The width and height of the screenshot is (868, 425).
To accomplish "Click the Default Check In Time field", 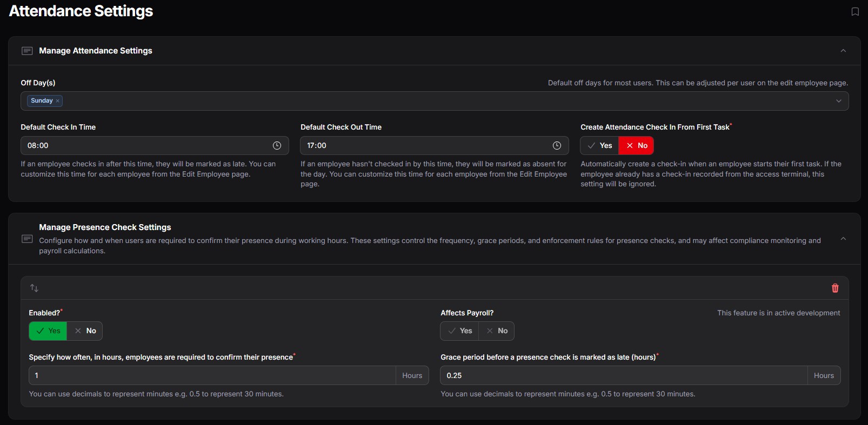I will 146,146.
